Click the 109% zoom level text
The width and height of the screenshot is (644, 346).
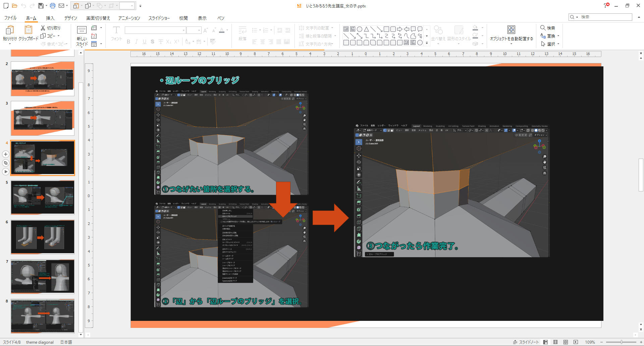pos(590,342)
